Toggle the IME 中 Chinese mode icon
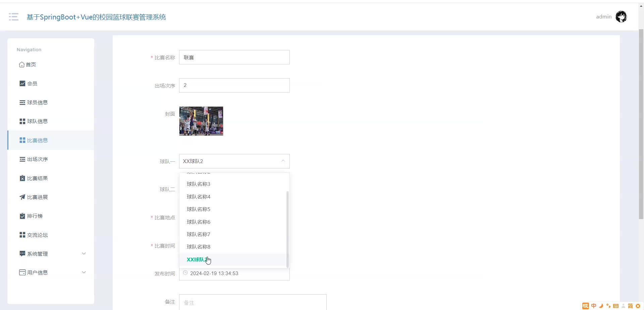 [594, 306]
